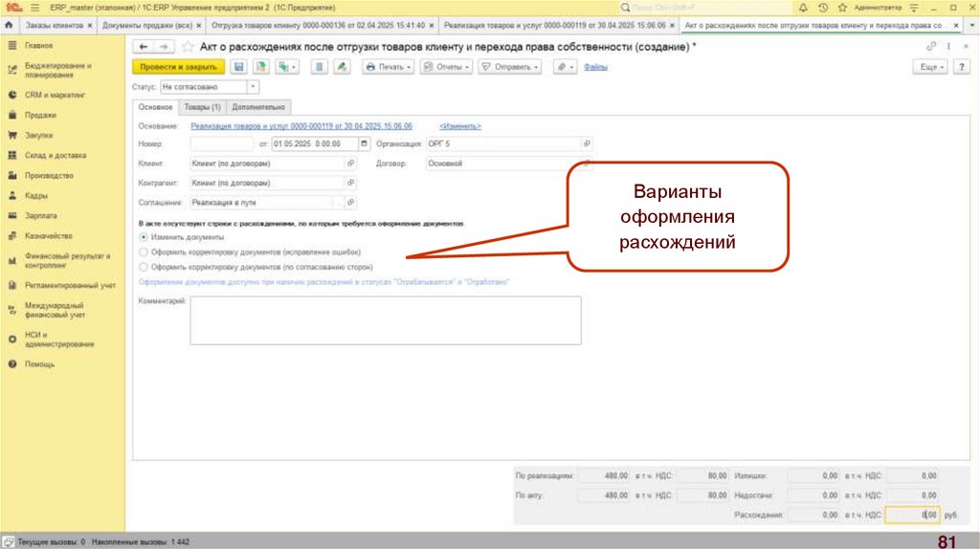
Task: Click the favorites star beside the document title
Action: coord(189,47)
